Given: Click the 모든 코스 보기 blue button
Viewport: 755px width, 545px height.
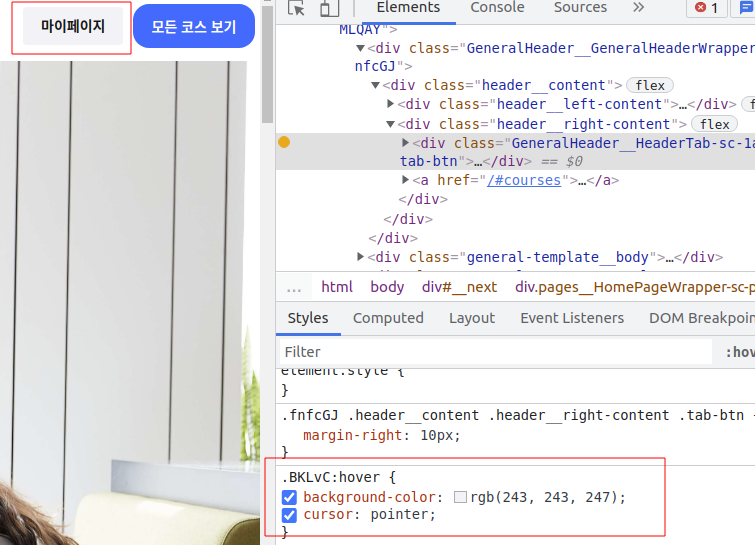Looking at the screenshot, I should click(194, 26).
